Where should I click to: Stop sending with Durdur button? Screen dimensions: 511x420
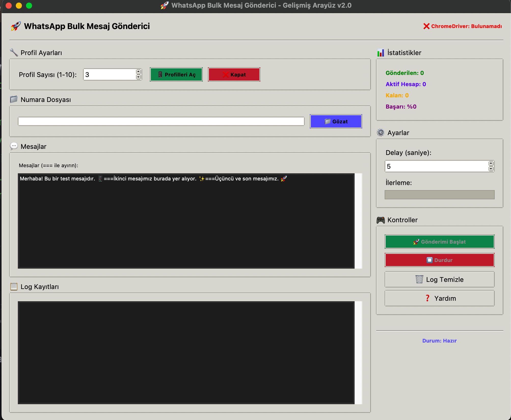439,260
